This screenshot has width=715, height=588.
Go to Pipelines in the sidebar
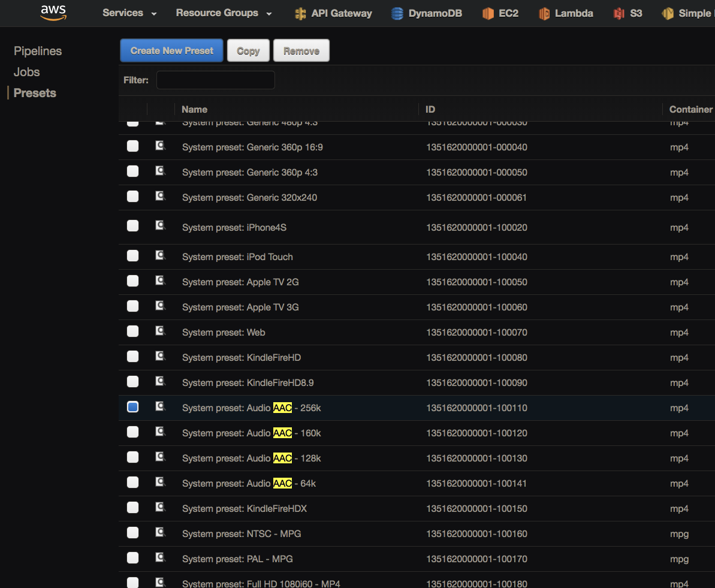coord(38,51)
